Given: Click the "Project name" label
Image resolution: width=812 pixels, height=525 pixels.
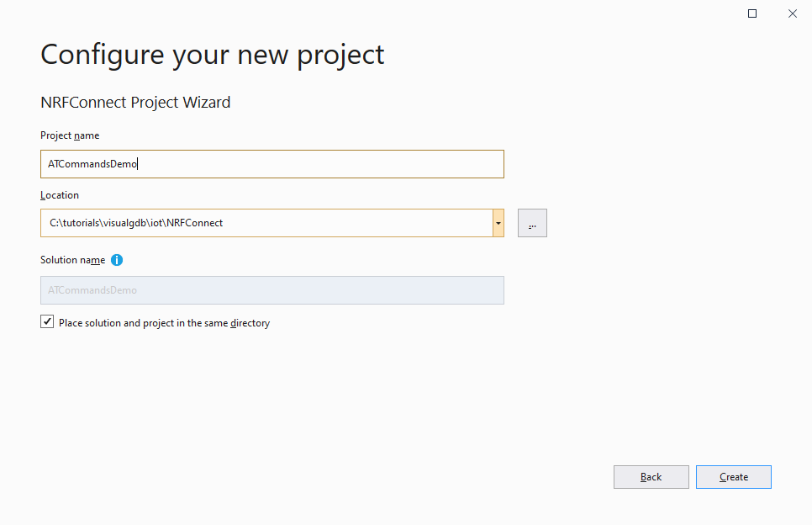Looking at the screenshot, I should 70,135.
